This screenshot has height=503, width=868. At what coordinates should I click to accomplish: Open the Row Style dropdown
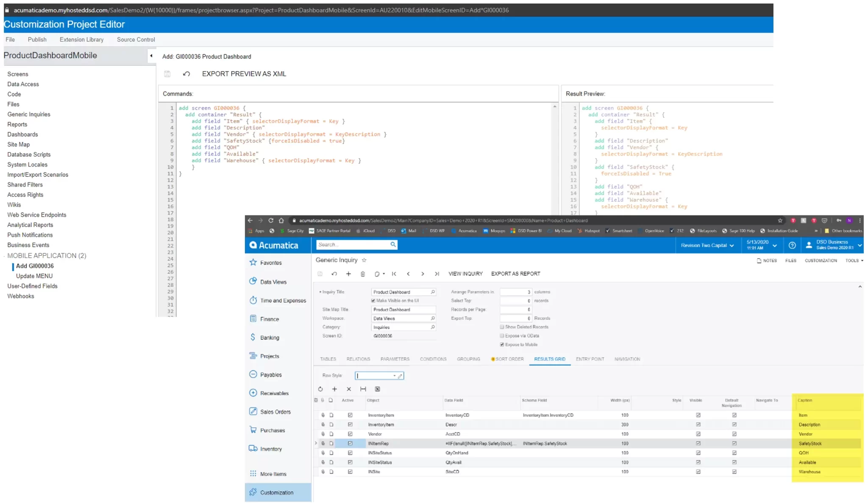click(394, 376)
